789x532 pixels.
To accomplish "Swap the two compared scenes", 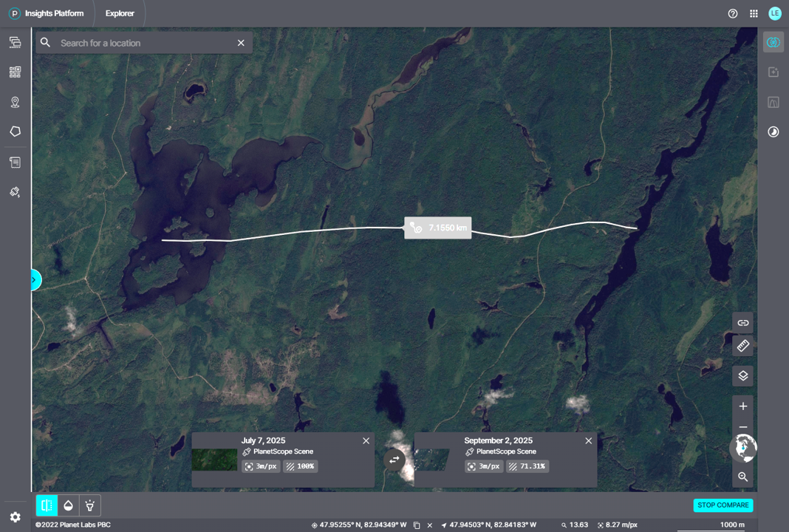I will [x=394, y=460].
